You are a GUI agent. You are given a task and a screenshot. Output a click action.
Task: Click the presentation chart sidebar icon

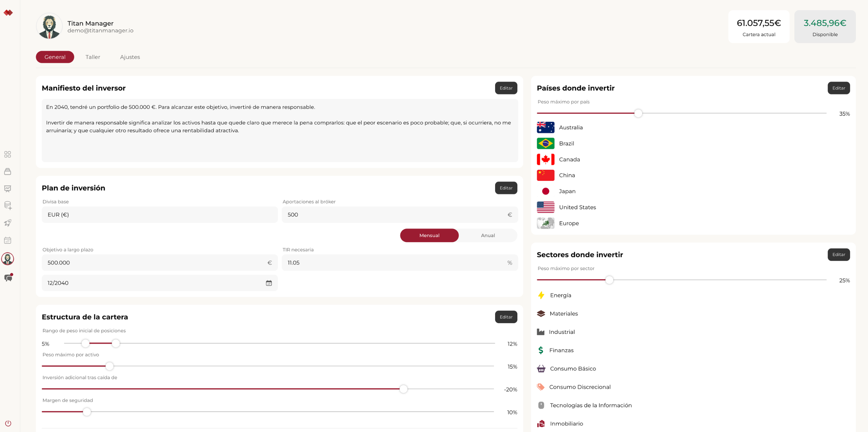7,189
